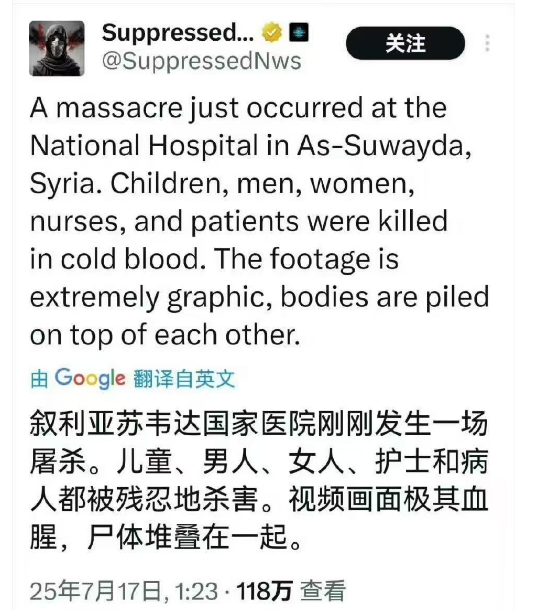Open the Suppressed... display name
544x610 pixels.
178,33
